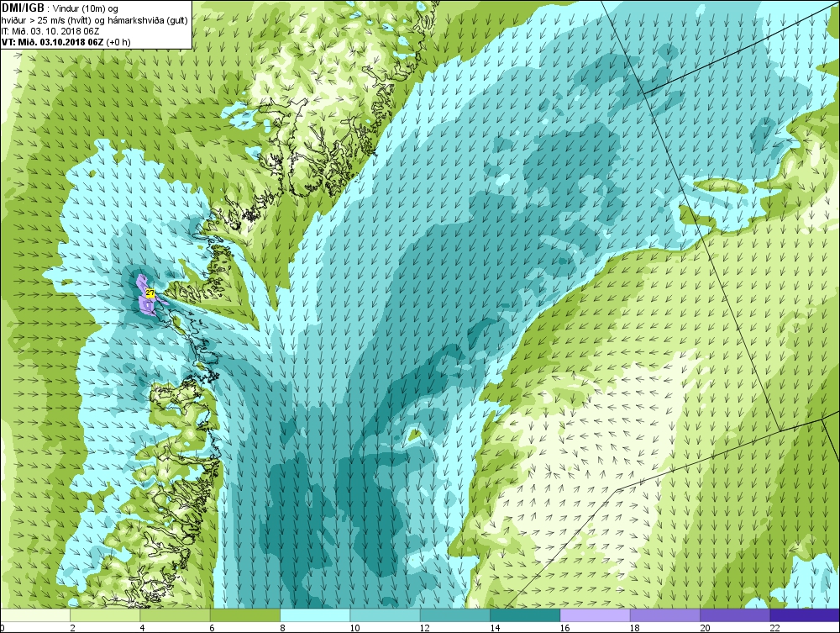
Task: Click the legend scale label '14'
Action: click(x=495, y=628)
